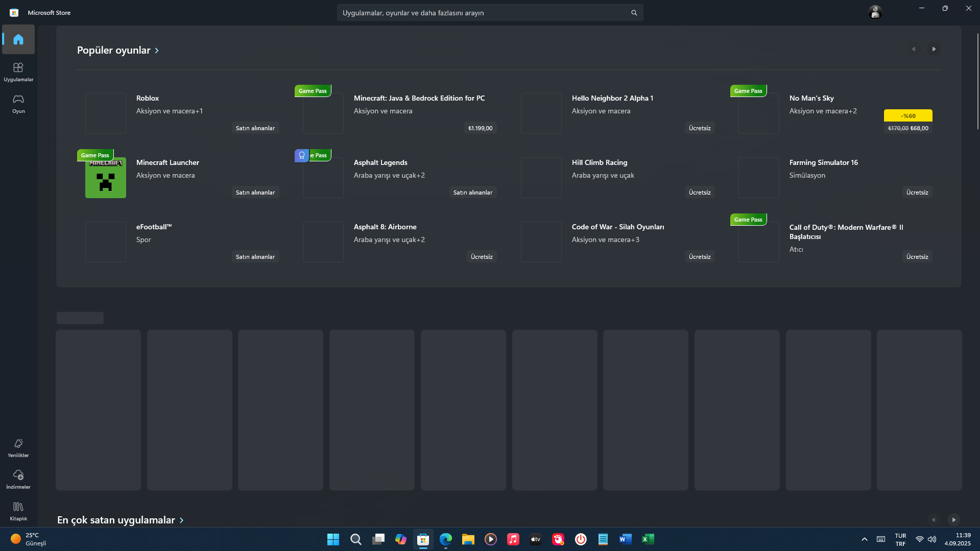Open Task View in taskbar
Image resolution: width=980 pixels, height=551 pixels.
pos(378,539)
